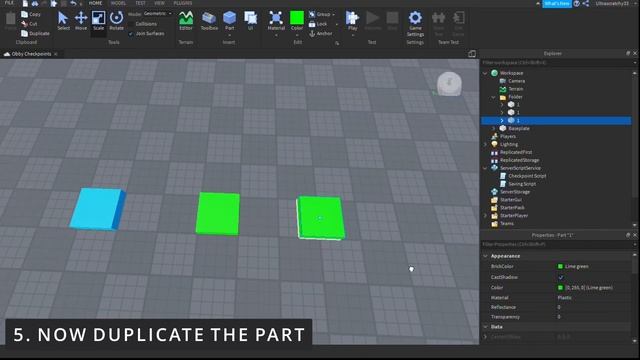Click Duplicate in the Clipboard group
This screenshot has height=360, width=640.
[35, 33]
